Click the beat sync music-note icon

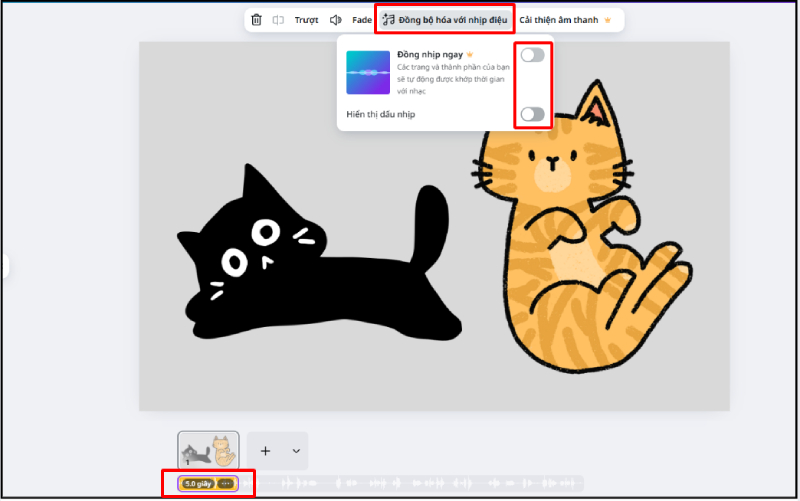388,20
